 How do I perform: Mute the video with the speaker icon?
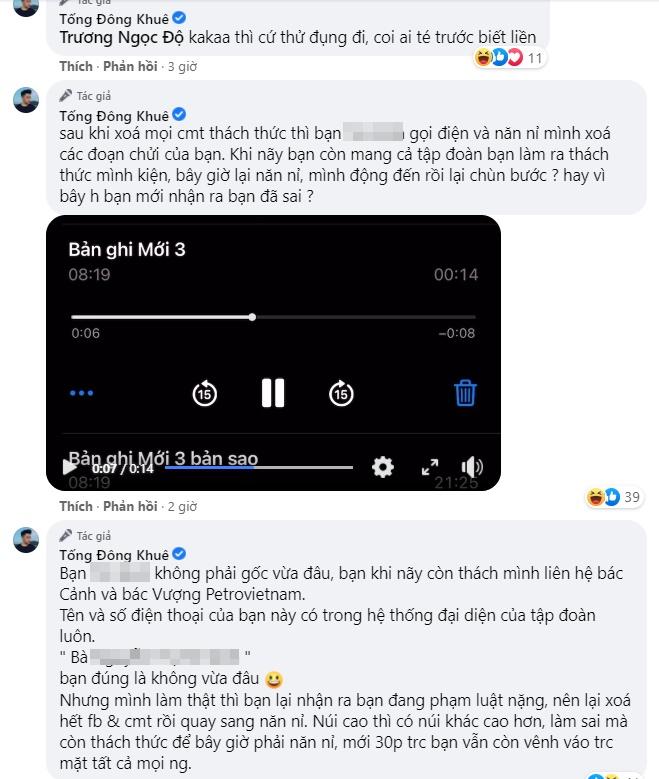[x=472, y=467]
